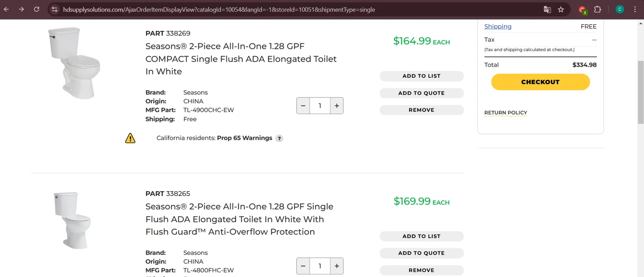The height and width of the screenshot is (277, 644).
Task: Remove part 338269 from cart
Action: (x=422, y=110)
